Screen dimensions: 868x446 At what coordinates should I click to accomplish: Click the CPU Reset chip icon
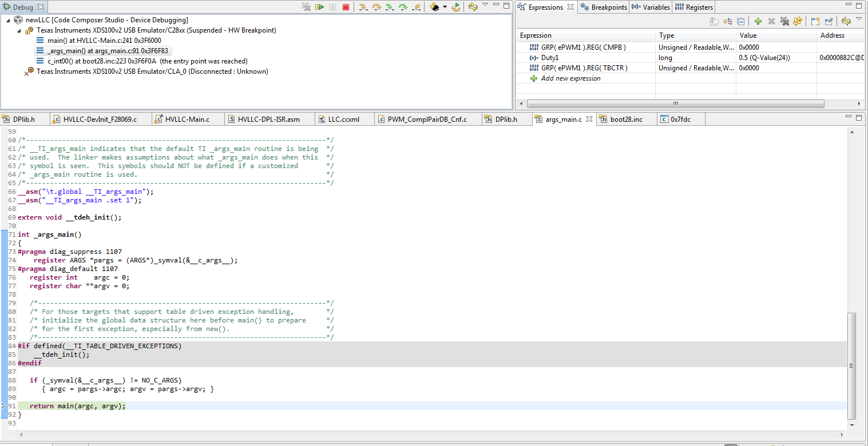[x=434, y=7]
